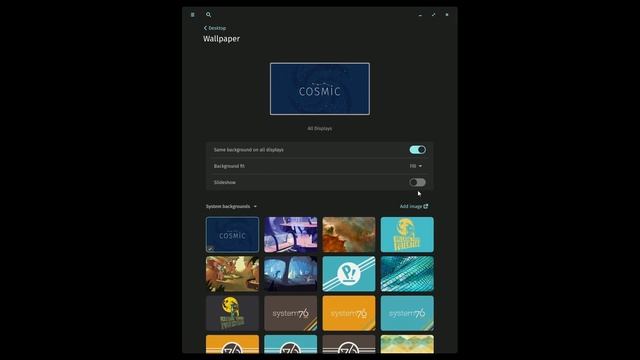Screen dimensions: 640x360
Task: Close the settings window
Action: pos(447,15)
